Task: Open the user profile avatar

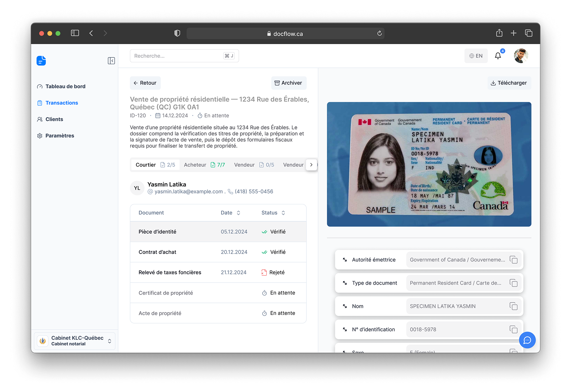Action: (521, 56)
